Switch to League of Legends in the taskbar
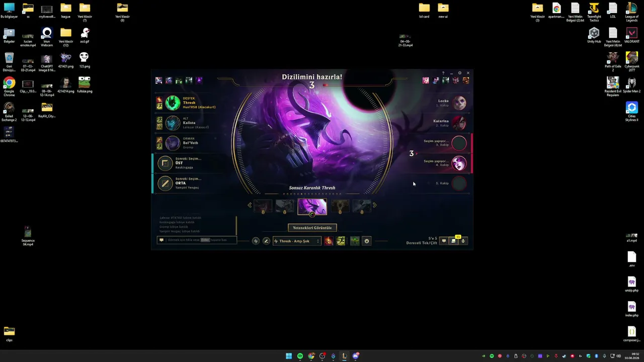Viewport: 644px width, 362px height. click(344, 356)
